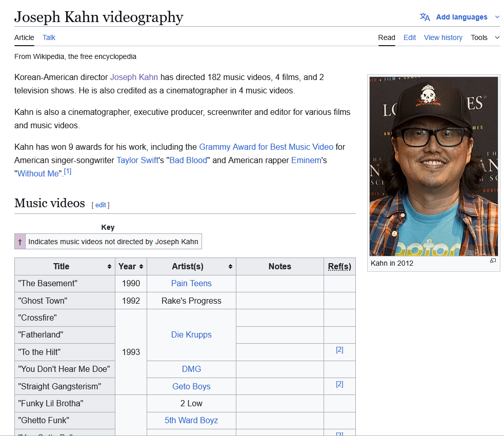This screenshot has width=504, height=436.
Task: Click the 1993 year cell
Action: (x=131, y=352)
